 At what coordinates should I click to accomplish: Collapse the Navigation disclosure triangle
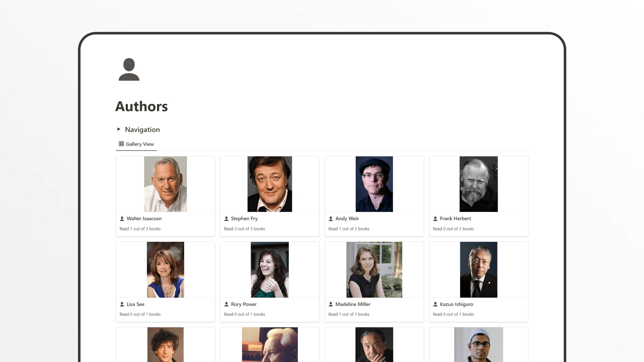coord(119,129)
